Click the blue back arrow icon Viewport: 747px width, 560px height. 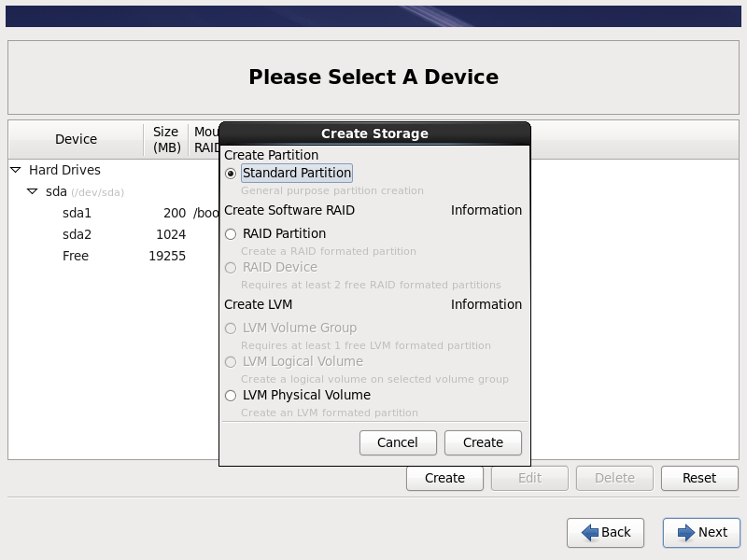[x=589, y=532]
